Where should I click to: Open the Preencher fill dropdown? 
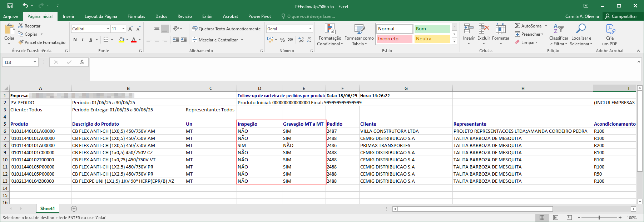click(529, 34)
